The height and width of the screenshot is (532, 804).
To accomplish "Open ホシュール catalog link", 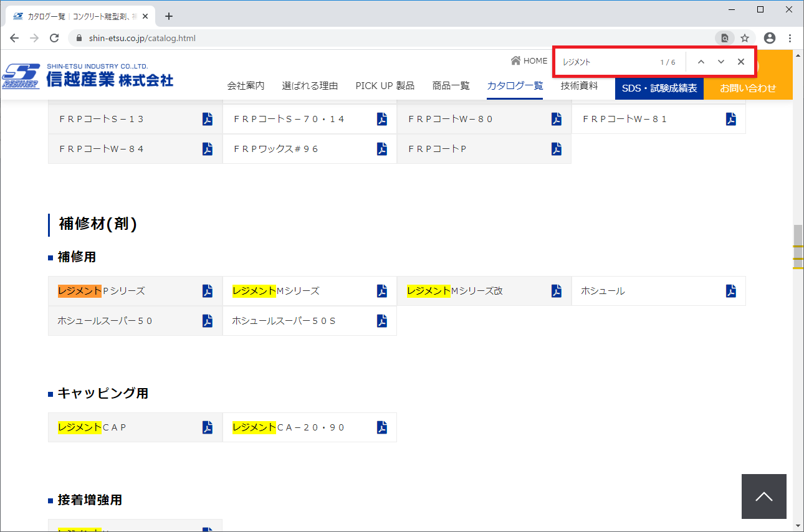I will (x=659, y=291).
